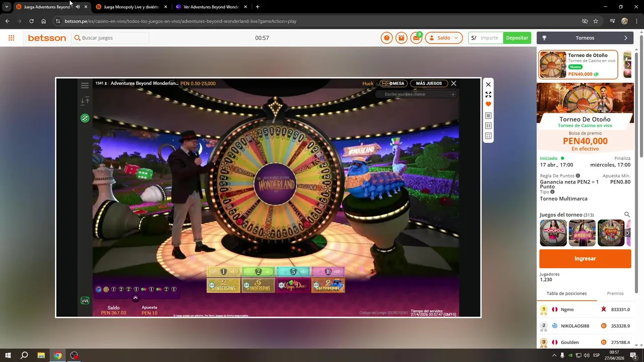
Task: Mute the audio on the first browser tab
Action: 77,7
